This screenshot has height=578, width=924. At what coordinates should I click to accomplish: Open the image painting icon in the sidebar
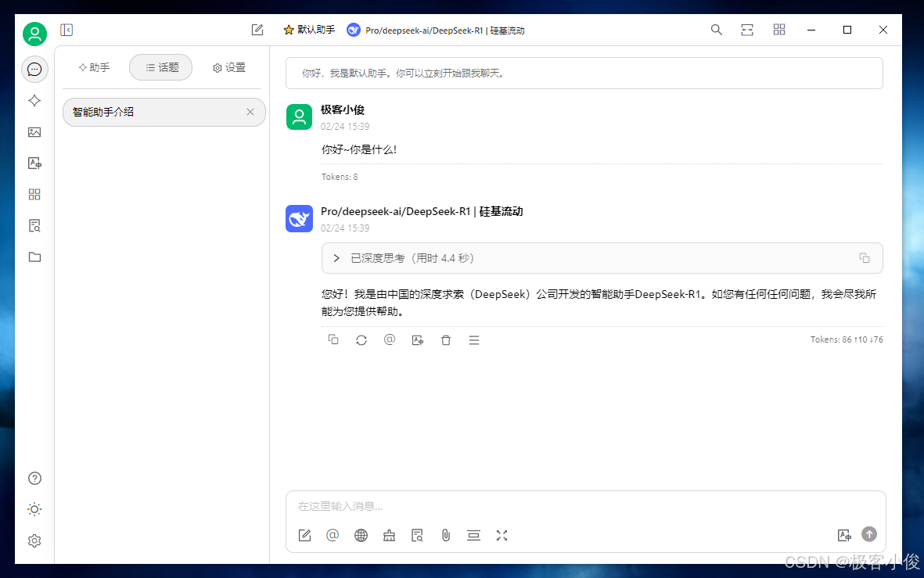[34, 132]
